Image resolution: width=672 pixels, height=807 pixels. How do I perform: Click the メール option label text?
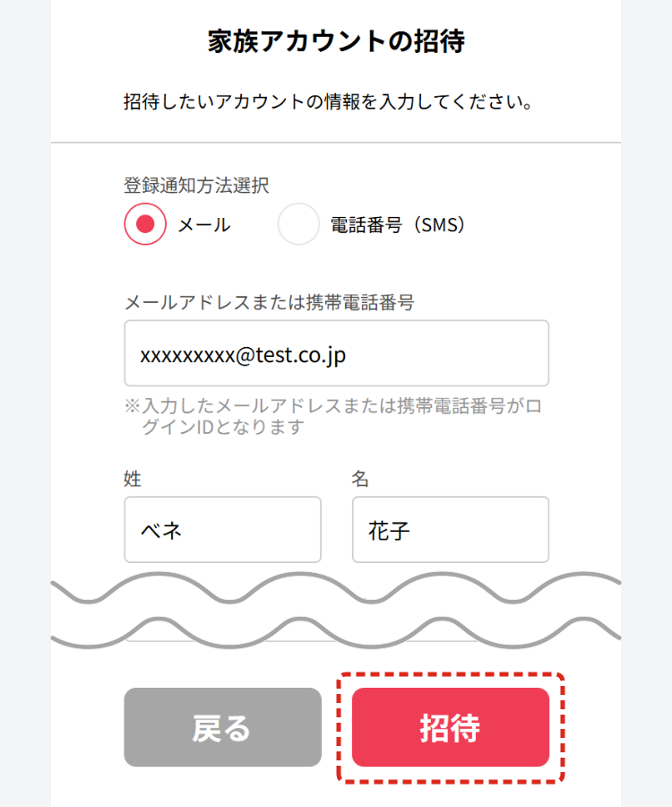(x=204, y=225)
